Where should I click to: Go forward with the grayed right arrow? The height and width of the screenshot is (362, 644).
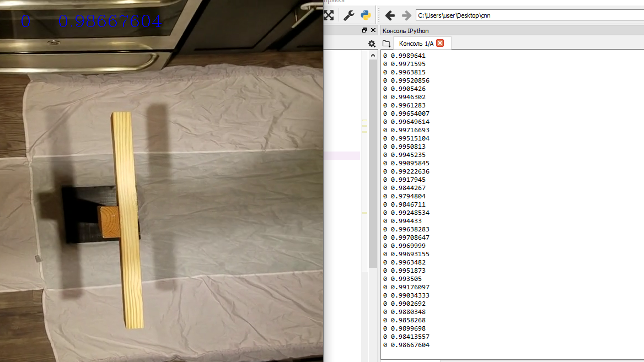click(x=406, y=15)
